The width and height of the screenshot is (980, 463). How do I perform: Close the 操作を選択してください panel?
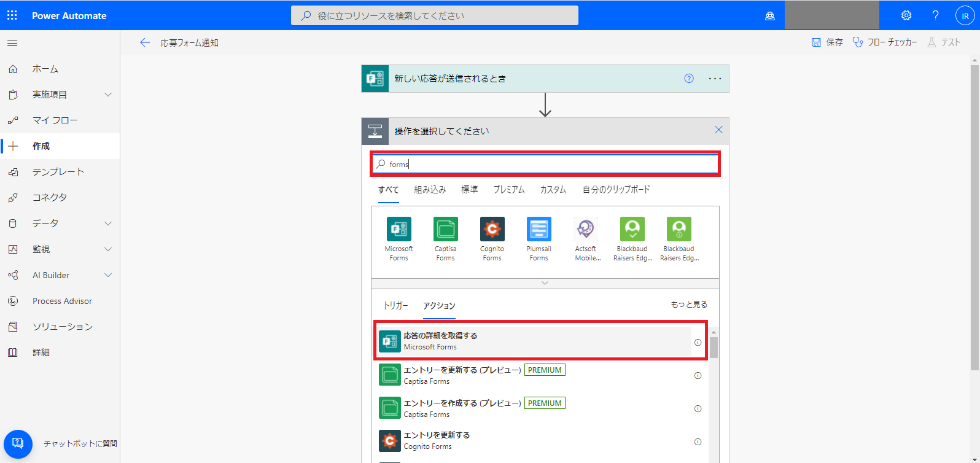pos(718,130)
